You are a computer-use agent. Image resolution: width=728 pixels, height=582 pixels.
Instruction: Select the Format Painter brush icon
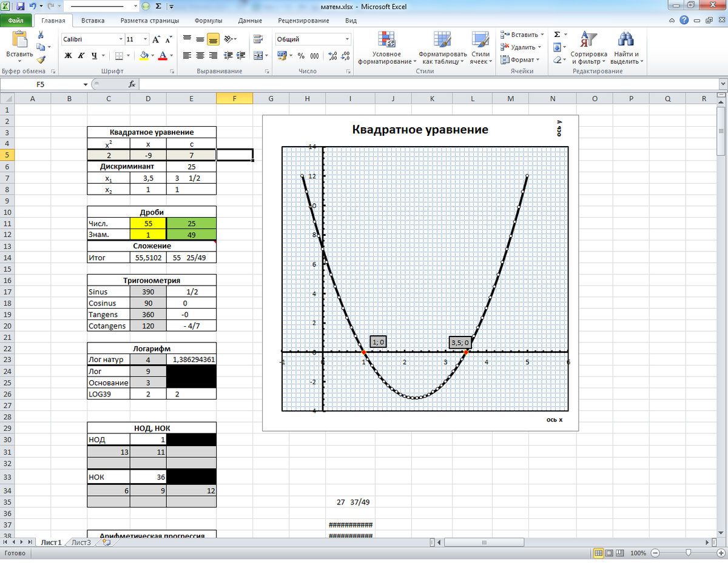click(41, 59)
